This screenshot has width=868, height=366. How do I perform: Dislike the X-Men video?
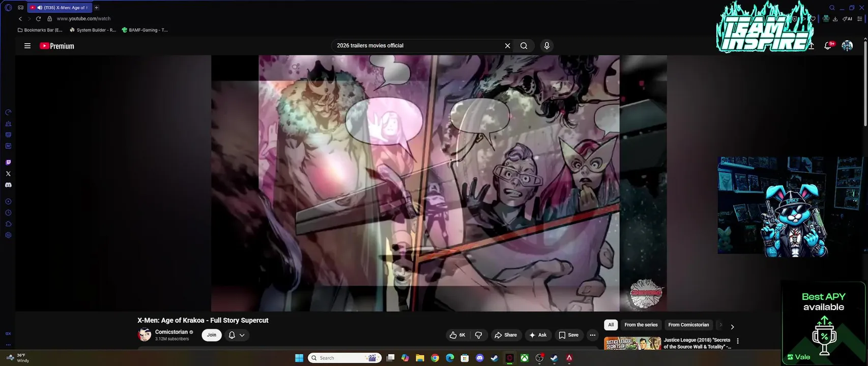point(478,335)
